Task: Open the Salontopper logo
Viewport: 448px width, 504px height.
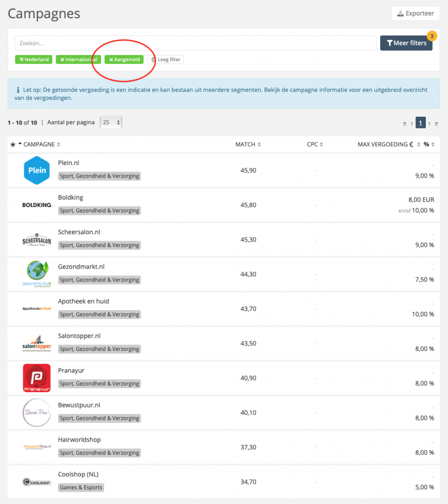Action: [36, 344]
